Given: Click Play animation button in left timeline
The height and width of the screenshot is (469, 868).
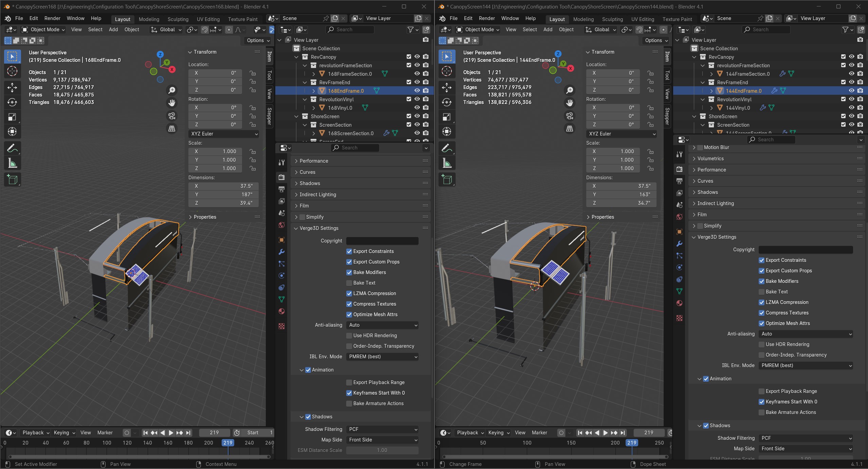Looking at the screenshot, I should 171,433.
